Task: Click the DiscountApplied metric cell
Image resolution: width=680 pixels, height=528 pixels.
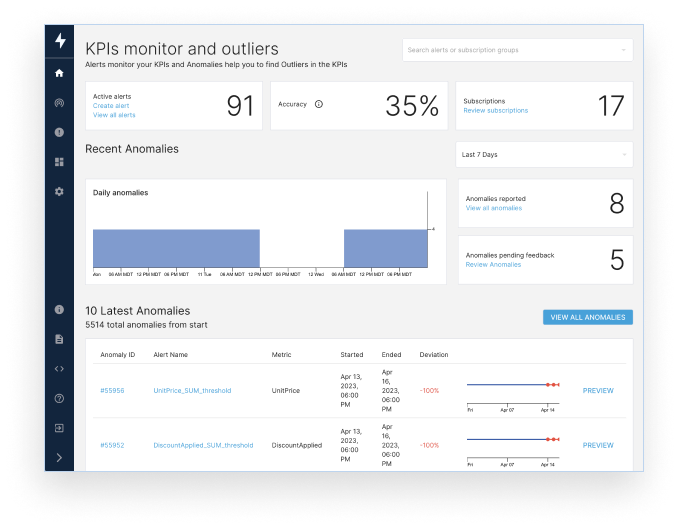Action: [x=297, y=445]
